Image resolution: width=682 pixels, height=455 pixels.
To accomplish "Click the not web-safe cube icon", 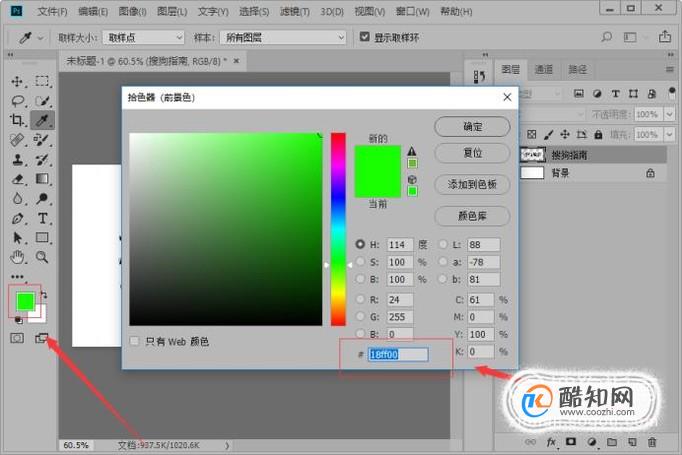I will click(412, 179).
